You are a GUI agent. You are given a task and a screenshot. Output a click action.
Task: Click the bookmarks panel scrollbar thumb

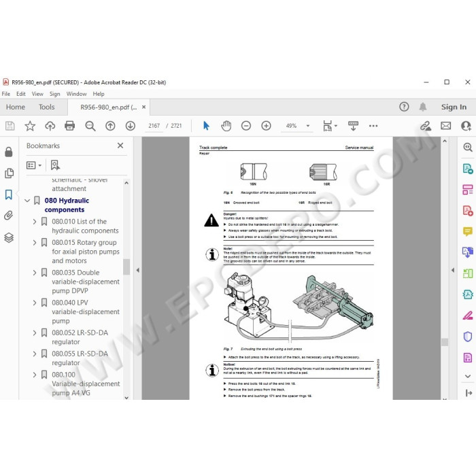[x=126, y=267]
